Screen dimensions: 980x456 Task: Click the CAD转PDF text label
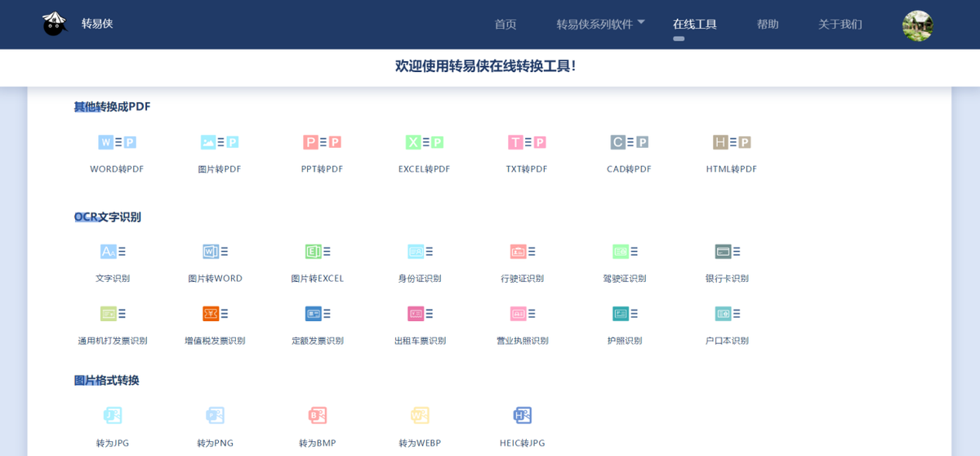(x=629, y=169)
